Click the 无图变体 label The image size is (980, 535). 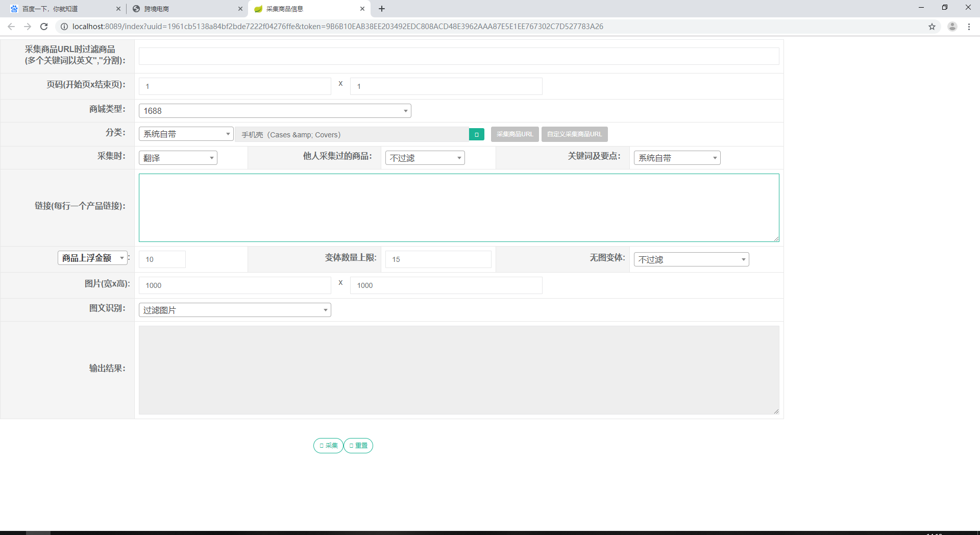(607, 258)
